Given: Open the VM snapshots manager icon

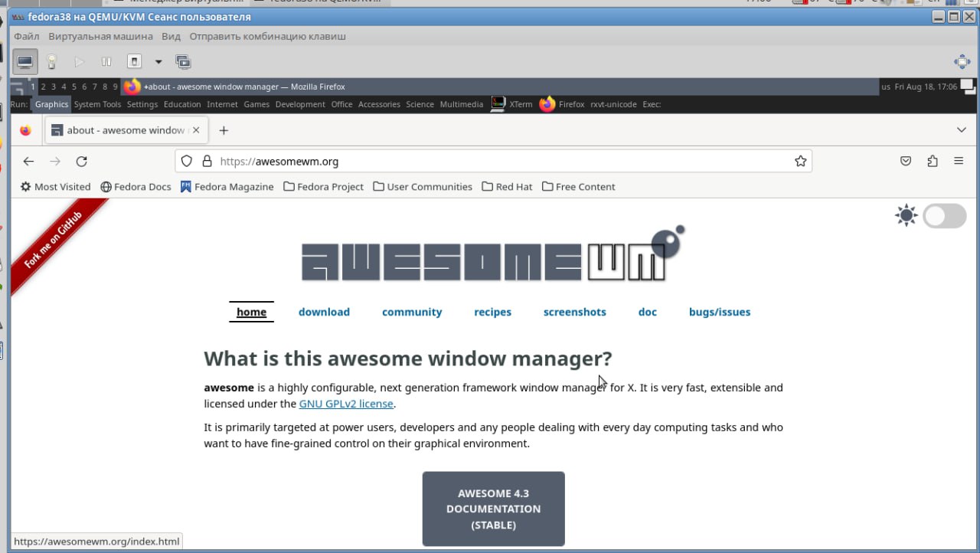Looking at the screenshot, I should coord(183,61).
